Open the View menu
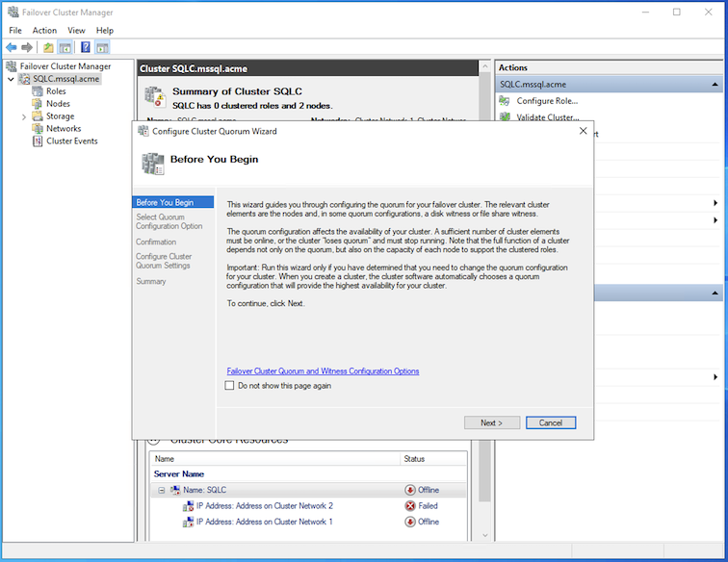The image size is (728, 562). pos(76,31)
